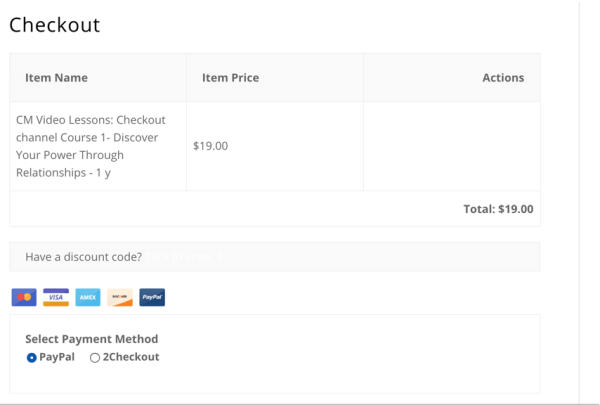
Task: Click the Item Price column header
Action: (x=230, y=78)
